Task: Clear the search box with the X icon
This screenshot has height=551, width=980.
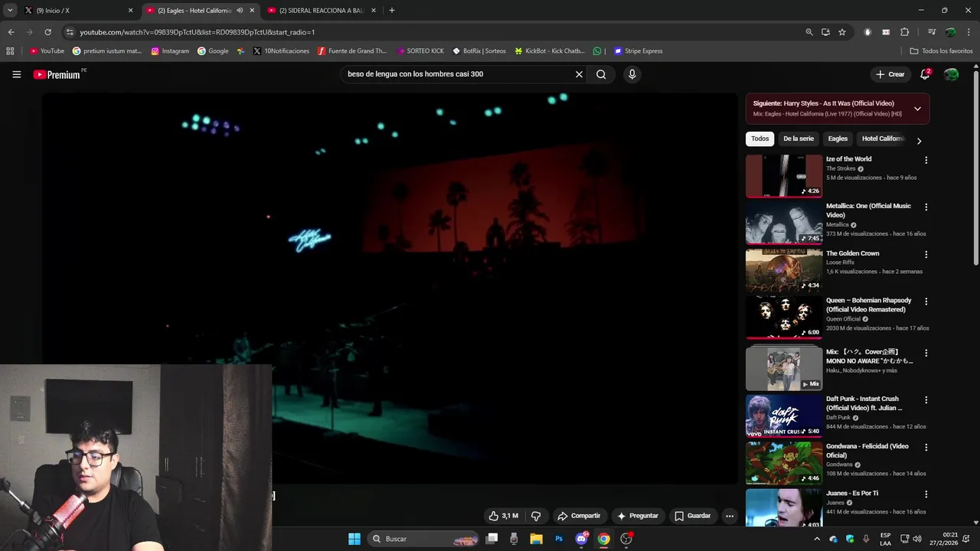Action: pos(579,74)
